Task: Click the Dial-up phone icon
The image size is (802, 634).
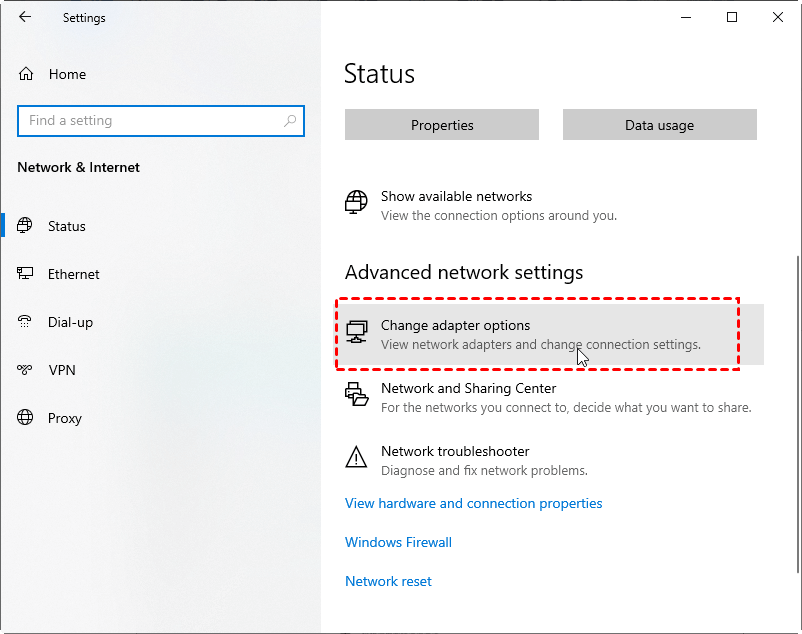Action: point(25,322)
